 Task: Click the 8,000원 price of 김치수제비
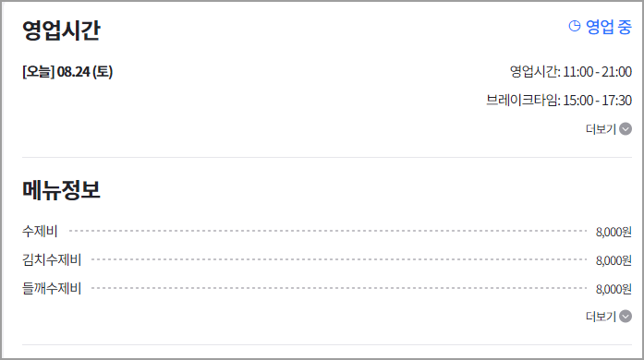(x=614, y=260)
